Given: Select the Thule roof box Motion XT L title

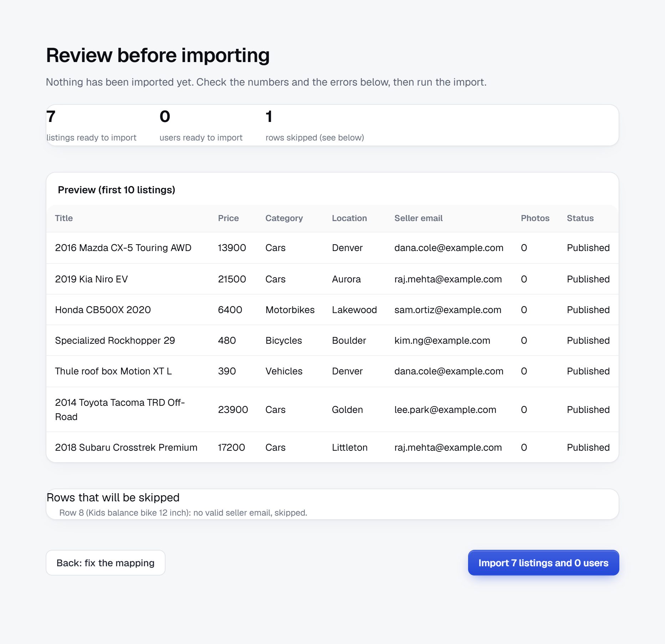Looking at the screenshot, I should point(113,371).
